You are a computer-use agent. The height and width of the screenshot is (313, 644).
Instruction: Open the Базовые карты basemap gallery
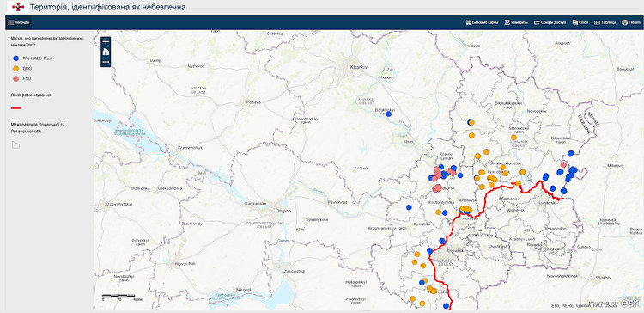pyautogui.click(x=482, y=22)
